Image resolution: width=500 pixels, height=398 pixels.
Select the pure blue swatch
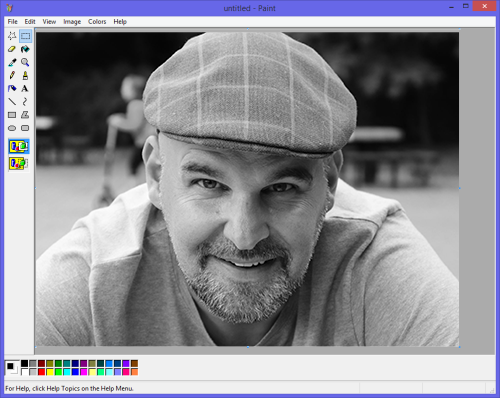[75, 372]
